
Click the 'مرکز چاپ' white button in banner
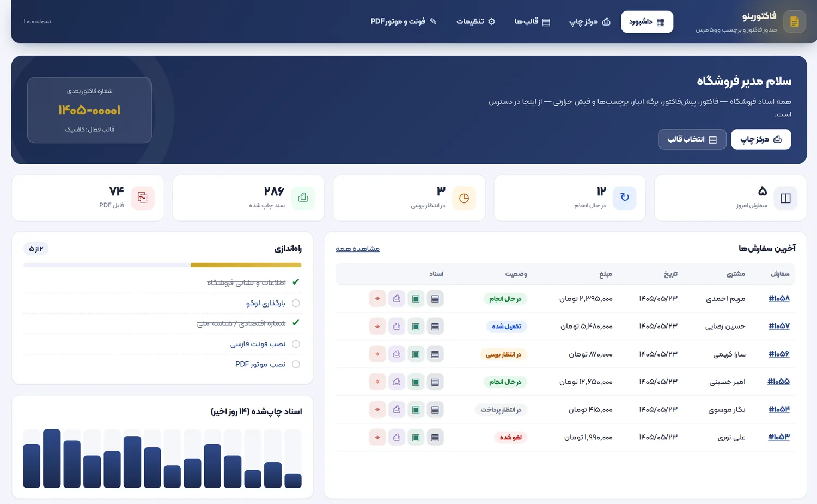(761, 139)
